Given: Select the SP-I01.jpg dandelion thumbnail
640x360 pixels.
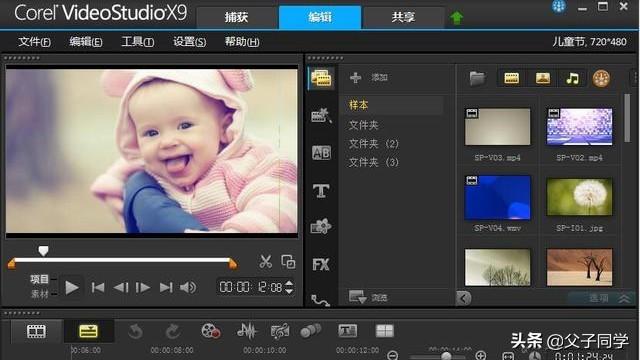Looking at the screenshot, I should [x=580, y=197].
